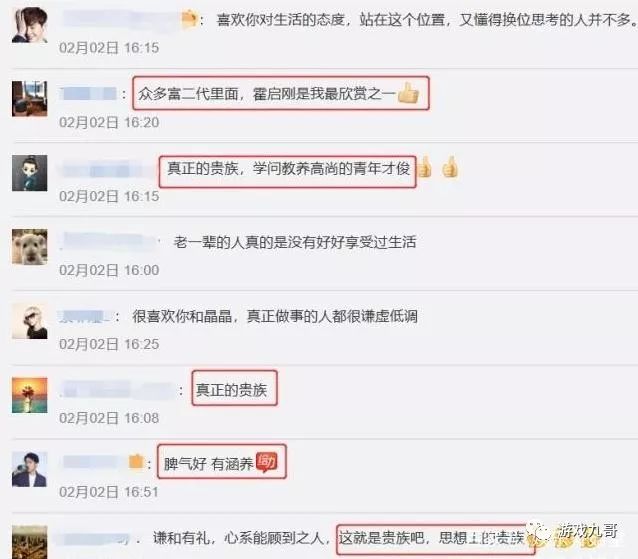The image size is (638, 559).
Task: Click orange badge beside 脾气好 commenter name
Action: tap(136, 462)
